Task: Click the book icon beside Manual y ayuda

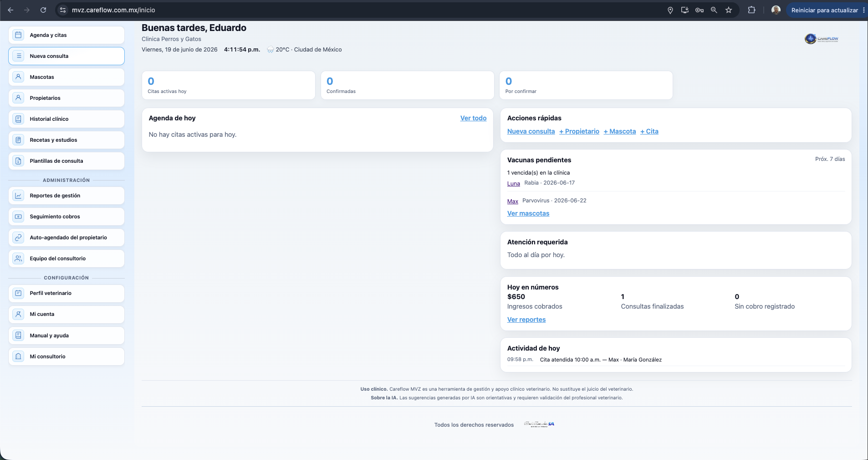Action: [x=18, y=336]
